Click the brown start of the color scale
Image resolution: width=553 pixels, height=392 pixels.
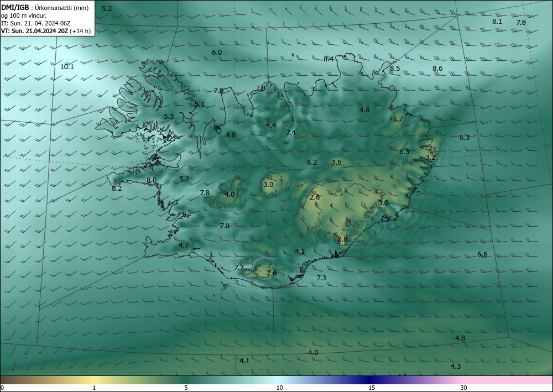point(11,380)
